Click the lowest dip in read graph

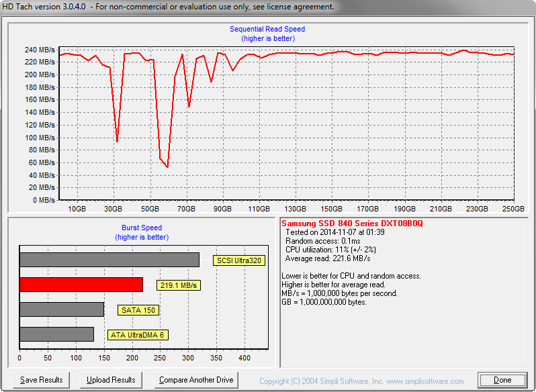point(167,166)
